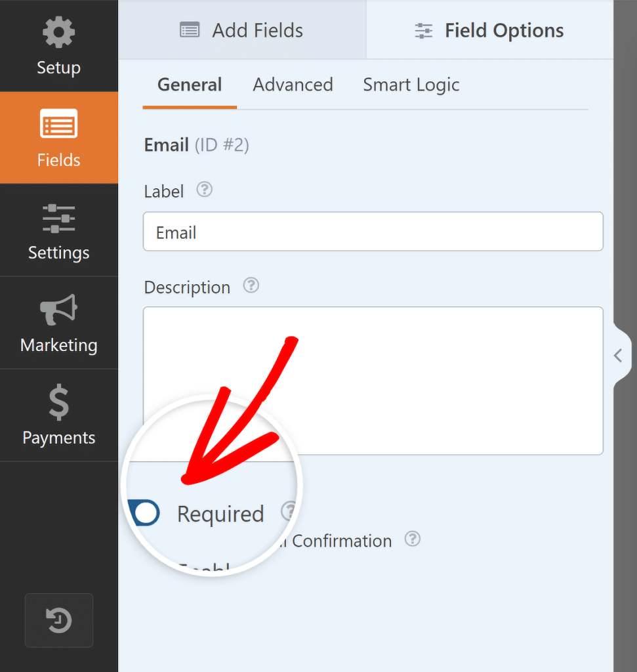
Task: Open the Payments panel
Action: coord(58,415)
